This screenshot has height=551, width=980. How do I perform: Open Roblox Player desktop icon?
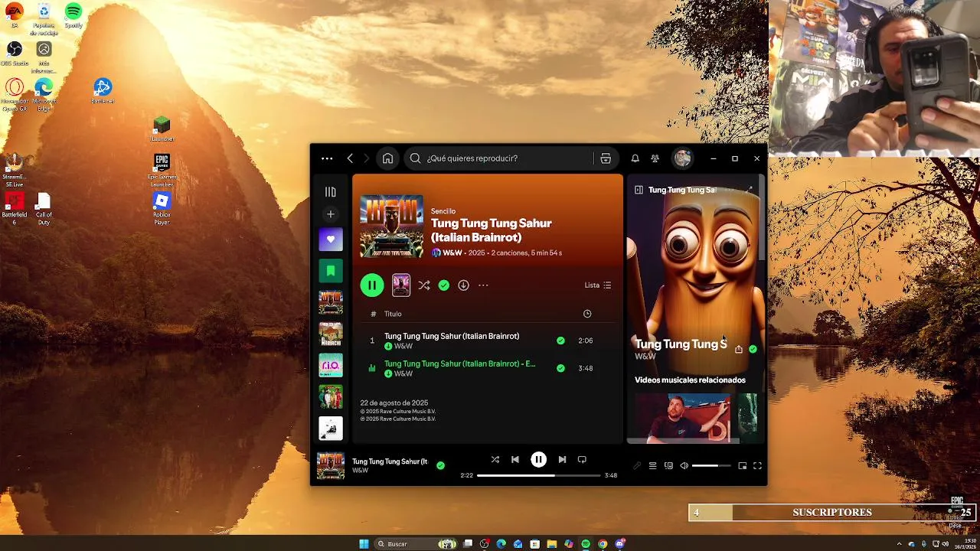162,208
